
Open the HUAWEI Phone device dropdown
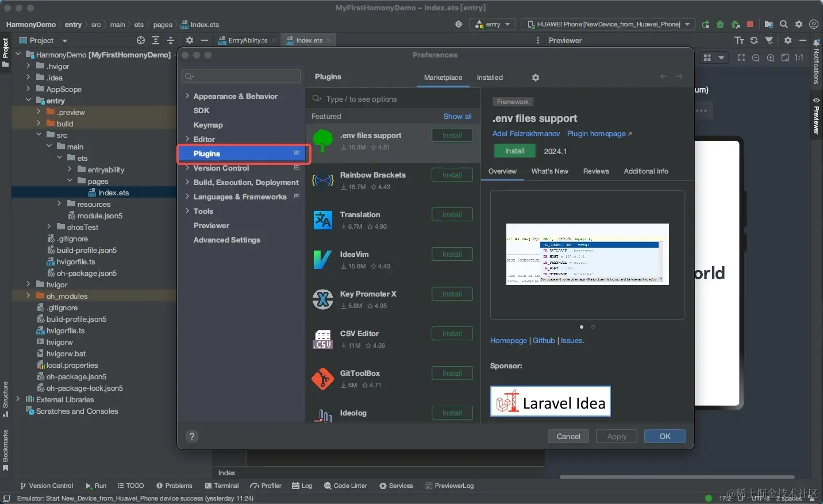point(607,25)
